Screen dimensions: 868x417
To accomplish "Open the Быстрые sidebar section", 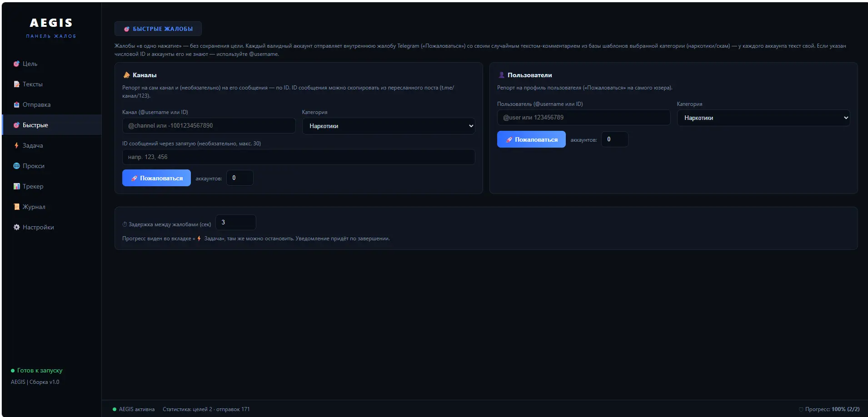I will 52,125.
